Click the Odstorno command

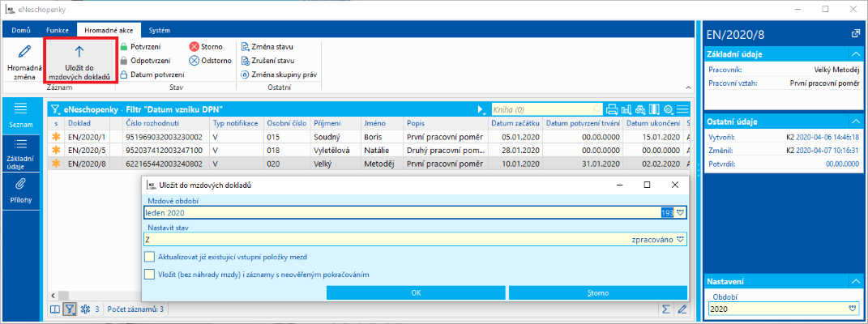click(x=211, y=60)
